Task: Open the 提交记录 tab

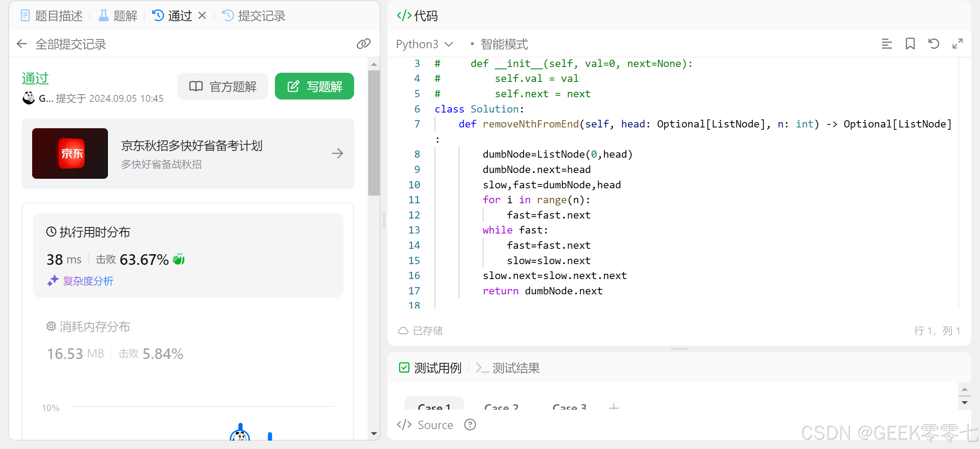Action: [x=254, y=16]
